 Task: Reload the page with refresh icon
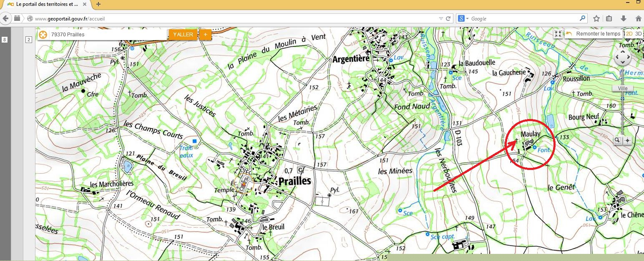click(x=448, y=18)
